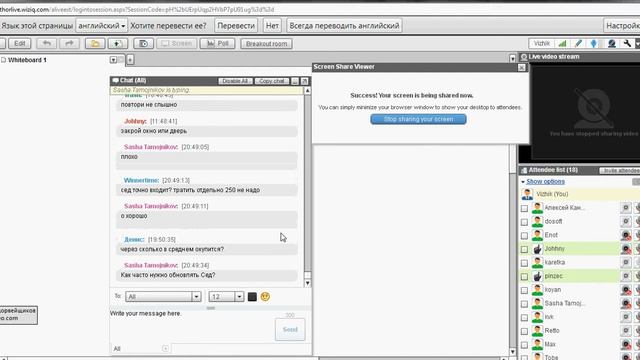The width and height of the screenshot is (640, 360).
Task: Click the webcam icon in top bar
Action: [x=611, y=43]
